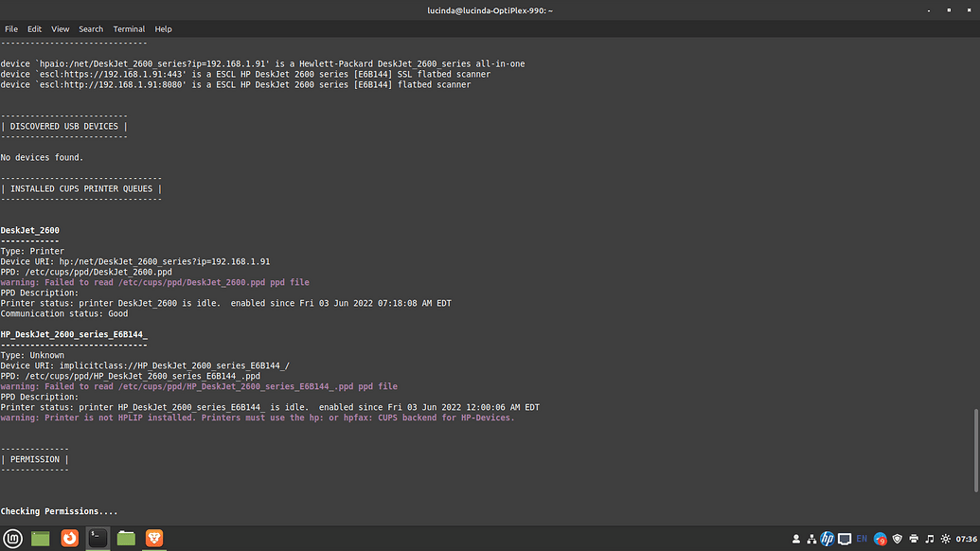The image size is (980, 551).
Task: Open the File menu
Action: pyautogui.click(x=11, y=29)
